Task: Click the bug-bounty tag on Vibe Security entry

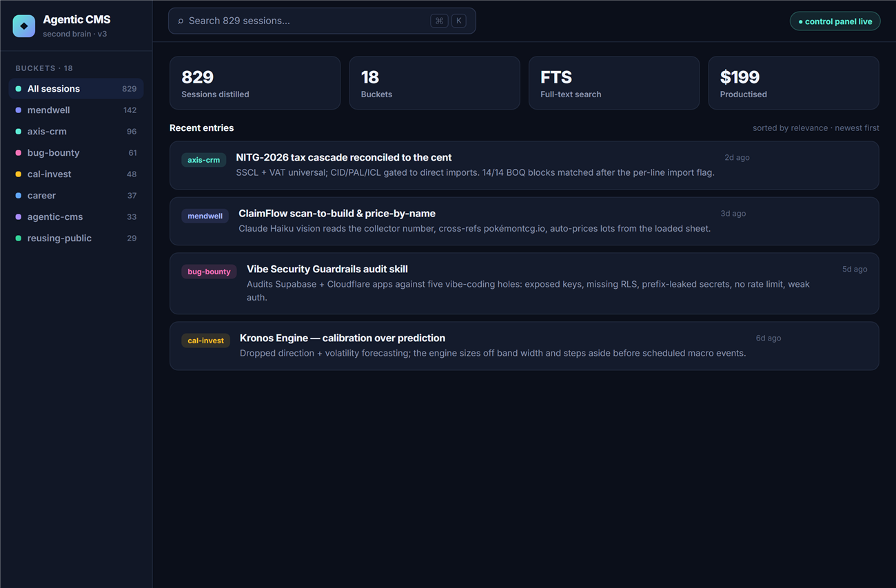Action: 209,272
